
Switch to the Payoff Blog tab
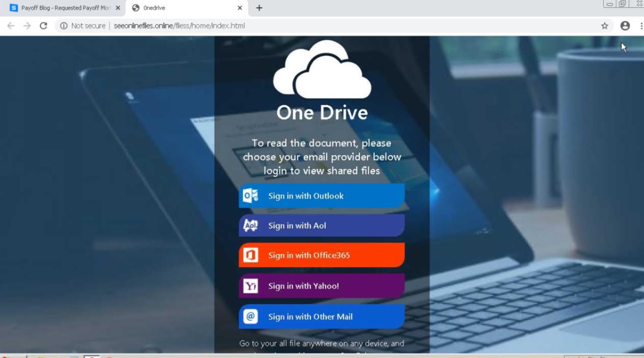click(65, 8)
